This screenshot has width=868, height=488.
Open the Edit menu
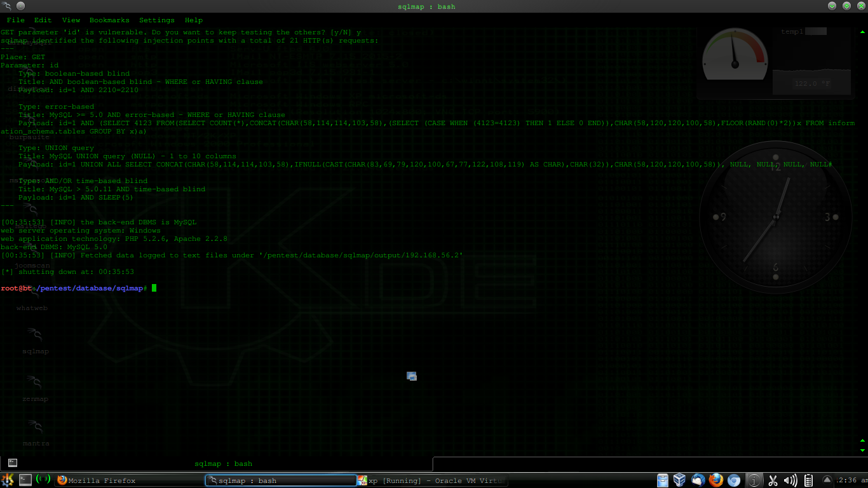(43, 20)
